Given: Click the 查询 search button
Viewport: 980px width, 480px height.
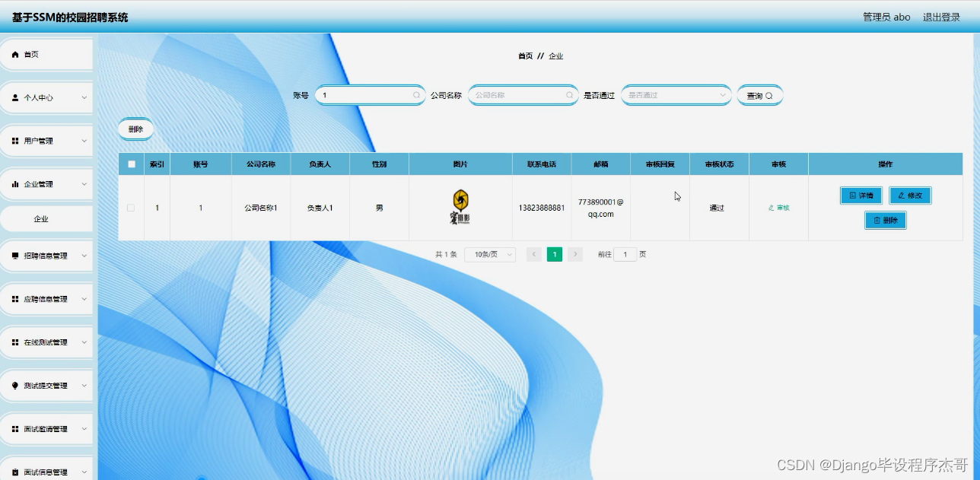Looking at the screenshot, I should pyautogui.click(x=759, y=96).
